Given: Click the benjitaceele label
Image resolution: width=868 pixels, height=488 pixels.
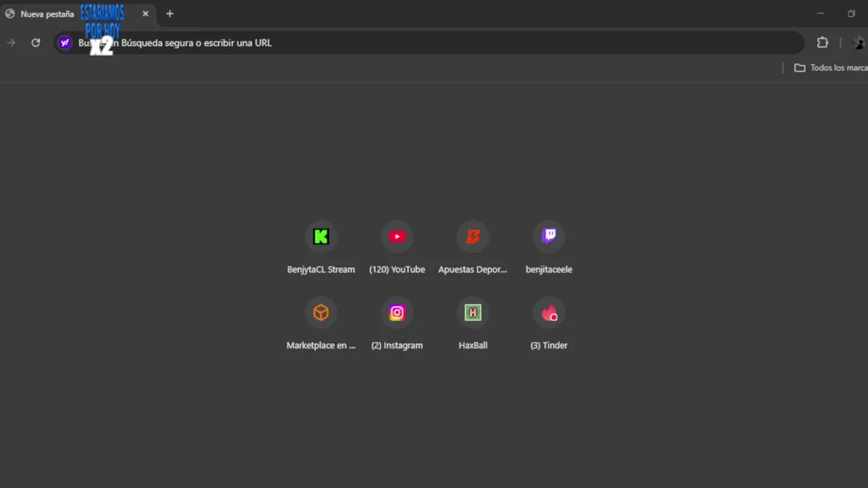Looking at the screenshot, I should (549, 269).
